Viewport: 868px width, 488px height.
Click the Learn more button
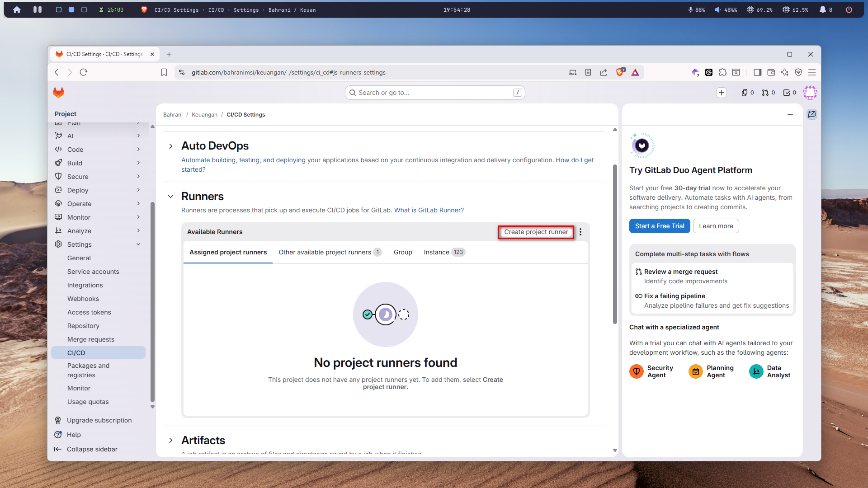[x=716, y=226]
